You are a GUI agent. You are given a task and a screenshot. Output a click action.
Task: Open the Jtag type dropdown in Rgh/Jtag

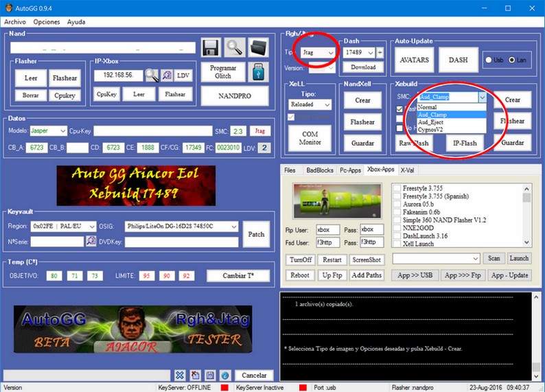[x=331, y=53]
